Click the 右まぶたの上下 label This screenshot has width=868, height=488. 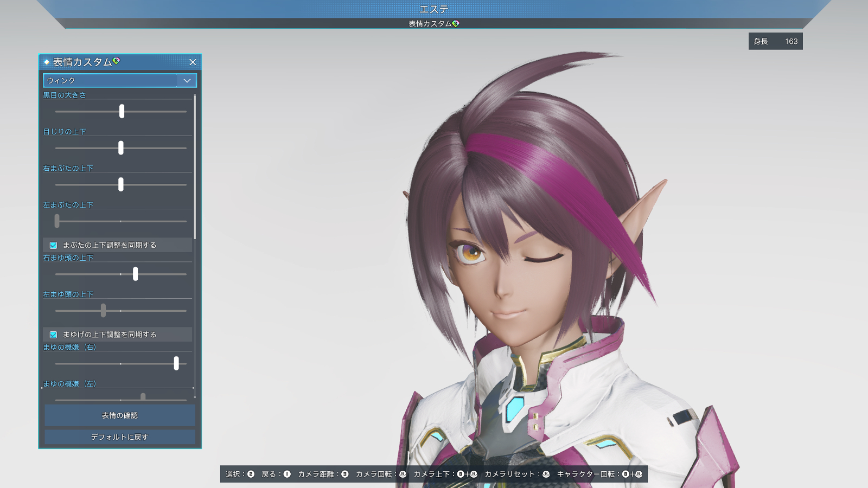[x=68, y=168]
